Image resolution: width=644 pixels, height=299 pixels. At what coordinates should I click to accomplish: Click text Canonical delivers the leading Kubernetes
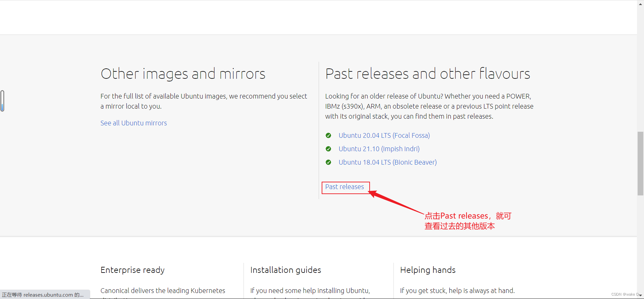click(163, 291)
